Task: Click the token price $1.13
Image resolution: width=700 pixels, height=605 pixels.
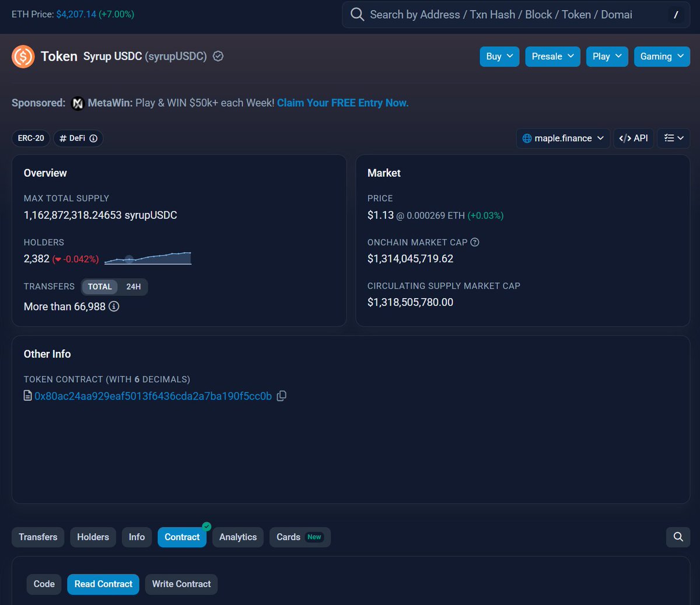Action: click(380, 215)
